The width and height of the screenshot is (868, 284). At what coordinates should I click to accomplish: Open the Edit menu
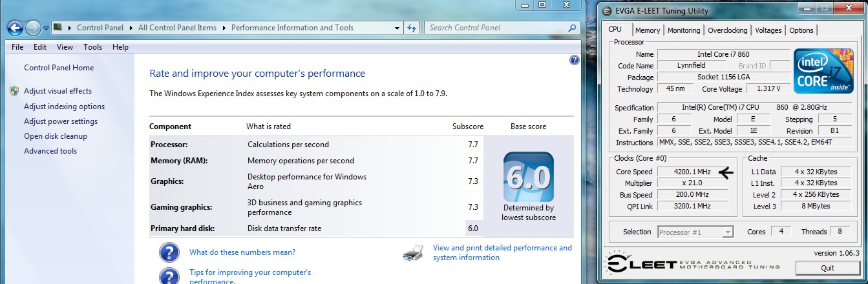tap(40, 47)
